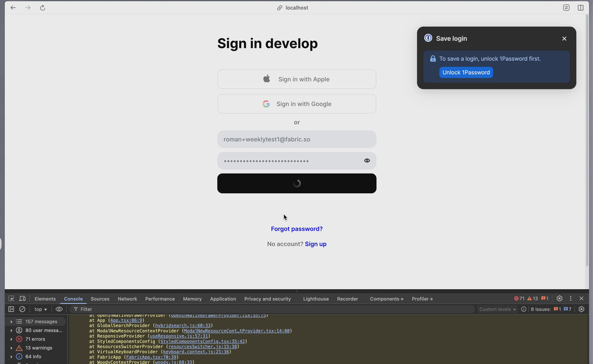Toggle the live expression eye icon
This screenshot has height=364, width=593.
pyautogui.click(x=59, y=310)
